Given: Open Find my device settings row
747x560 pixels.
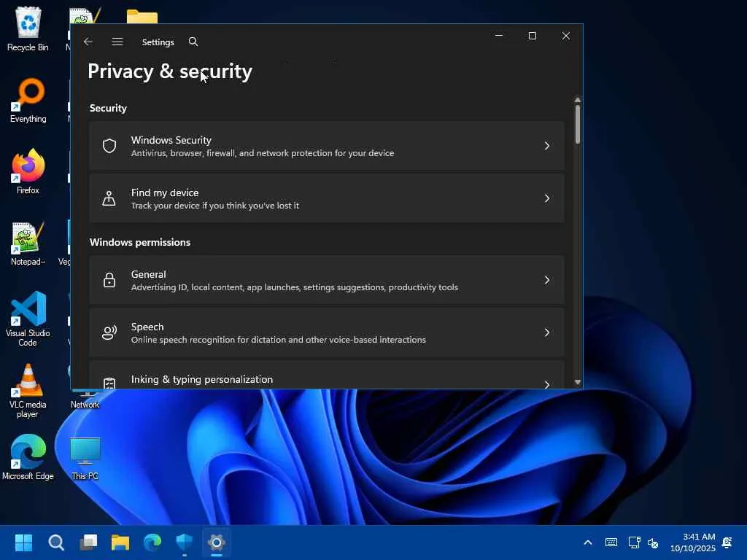Looking at the screenshot, I should [x=327, y=198].
